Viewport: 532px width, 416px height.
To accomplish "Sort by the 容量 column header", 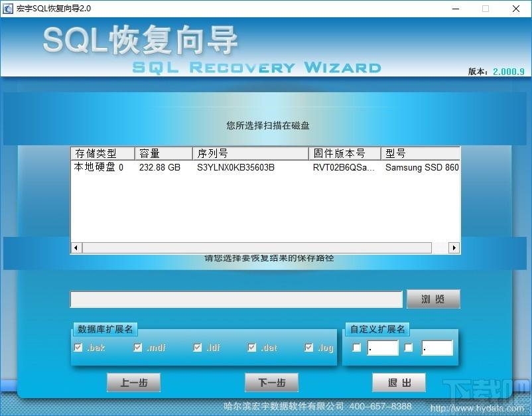I will [164, 153].
